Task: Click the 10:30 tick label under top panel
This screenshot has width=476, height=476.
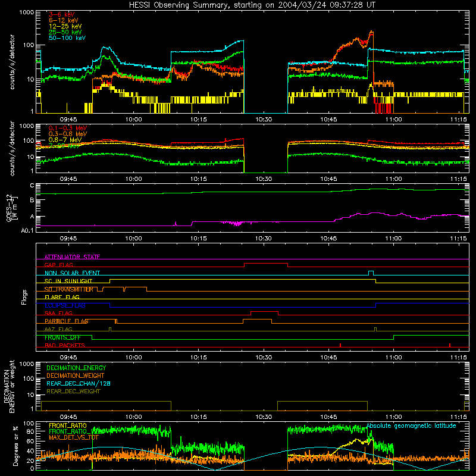Action: (264, 120)
